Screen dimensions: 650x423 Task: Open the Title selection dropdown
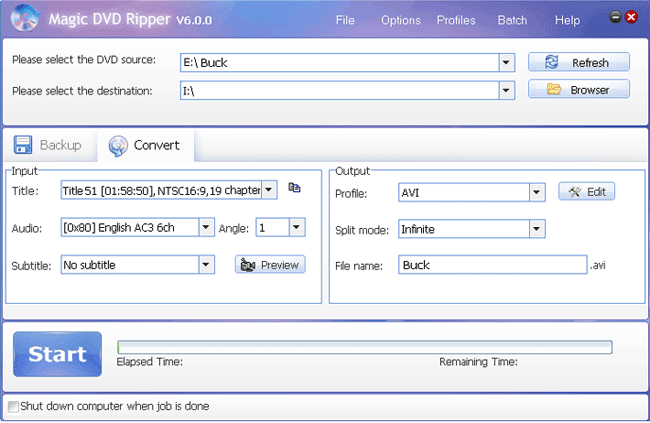pos(269,190)
